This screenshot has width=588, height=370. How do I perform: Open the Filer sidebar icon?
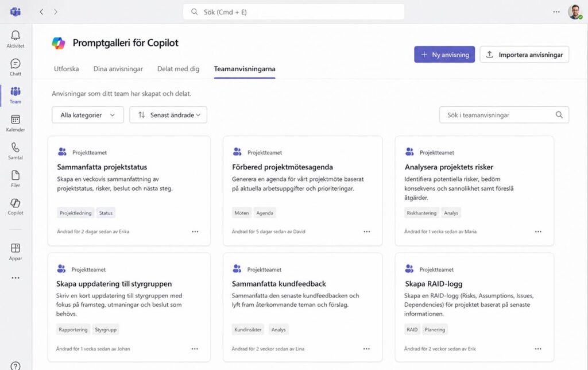(x=16, y=175)
